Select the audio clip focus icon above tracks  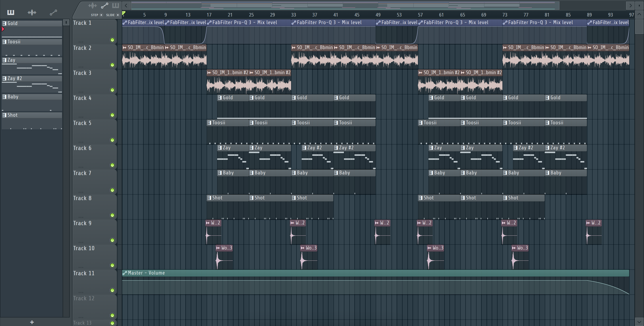pyautogui.click(x=93, y=5)
